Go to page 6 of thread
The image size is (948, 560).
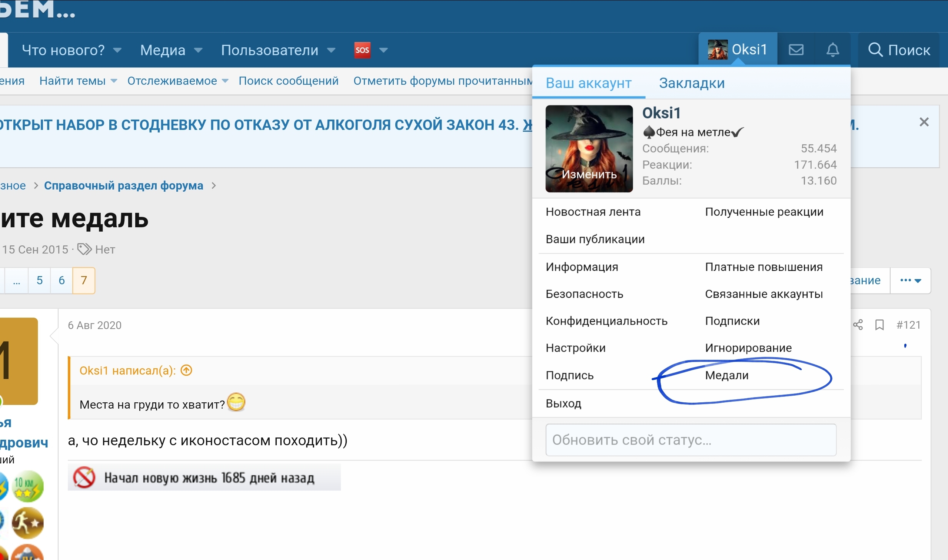(61, 281)
